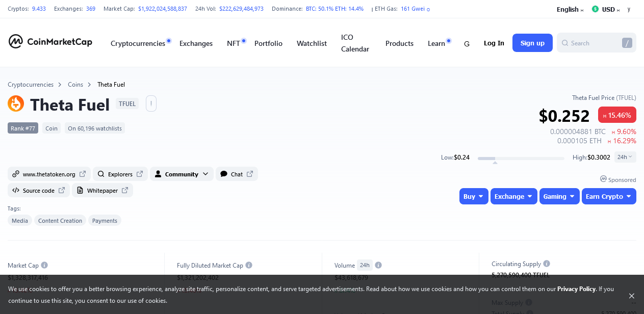644x314 pixels.
Task: Click the Circulating Supply info icon
Action: pyautogui.click(x=546, y=264)
